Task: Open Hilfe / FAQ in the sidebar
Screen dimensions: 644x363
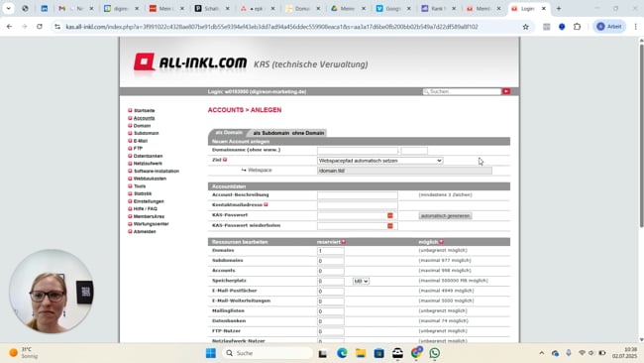Action: click(145, 209)
